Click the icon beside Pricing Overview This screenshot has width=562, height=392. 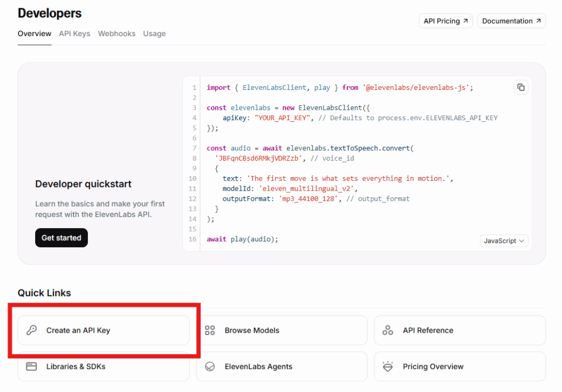click(x=388, y=366)
